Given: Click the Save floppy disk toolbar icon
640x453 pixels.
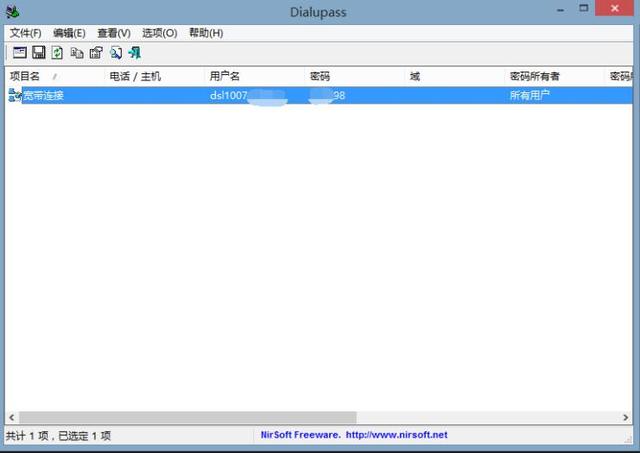Looking at the screenshot, I should pyautogui.click(x=38, y=52).
